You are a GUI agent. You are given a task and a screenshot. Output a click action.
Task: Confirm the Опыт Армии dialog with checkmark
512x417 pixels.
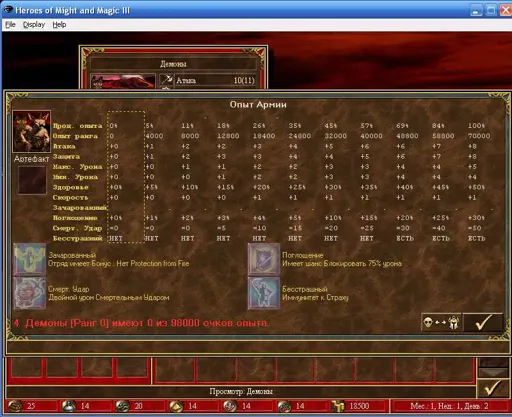click(x=483, y=322)
